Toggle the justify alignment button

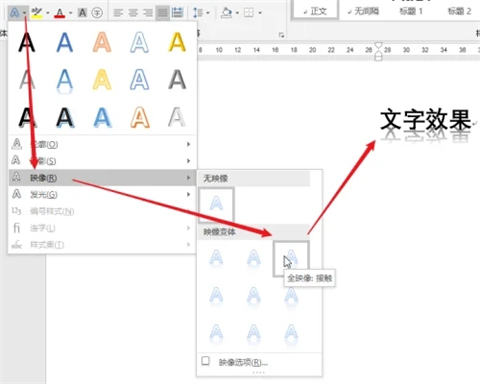pyautogui.click(x=163, y=13)
